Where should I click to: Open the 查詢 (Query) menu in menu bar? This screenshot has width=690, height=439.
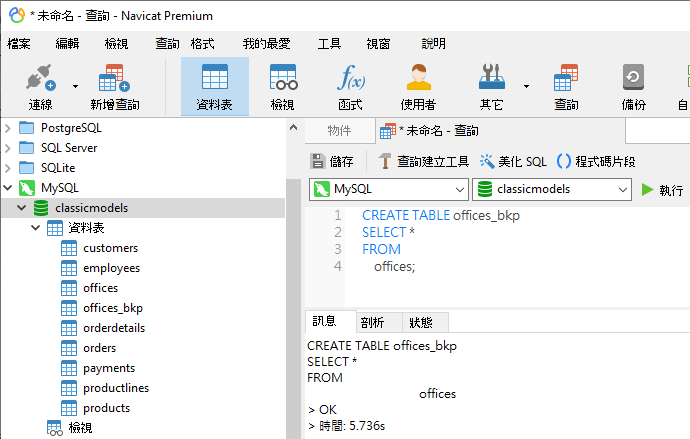point(167,44)
